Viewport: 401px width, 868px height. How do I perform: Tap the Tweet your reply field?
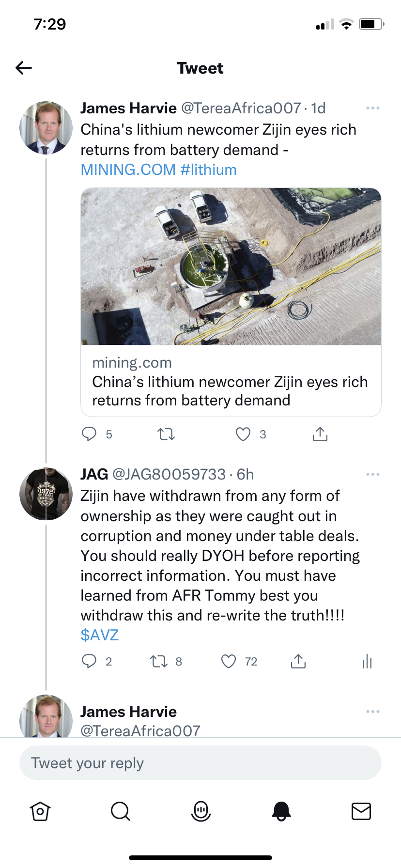tap(200, 763)
